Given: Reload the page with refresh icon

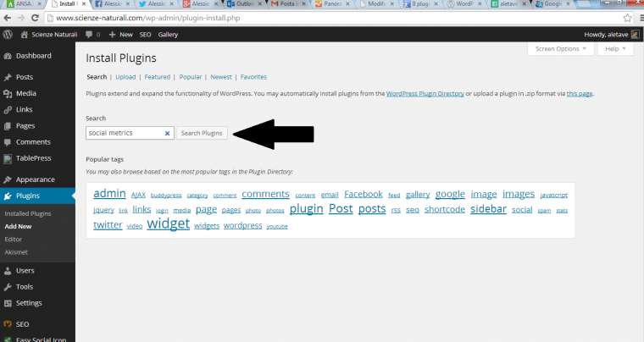Looking at the screenshot, I should pos(36,18).
